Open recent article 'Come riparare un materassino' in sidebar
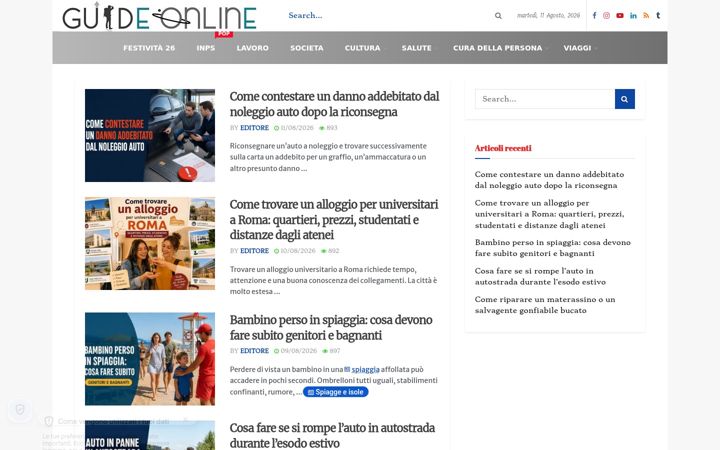 [545, 305]
